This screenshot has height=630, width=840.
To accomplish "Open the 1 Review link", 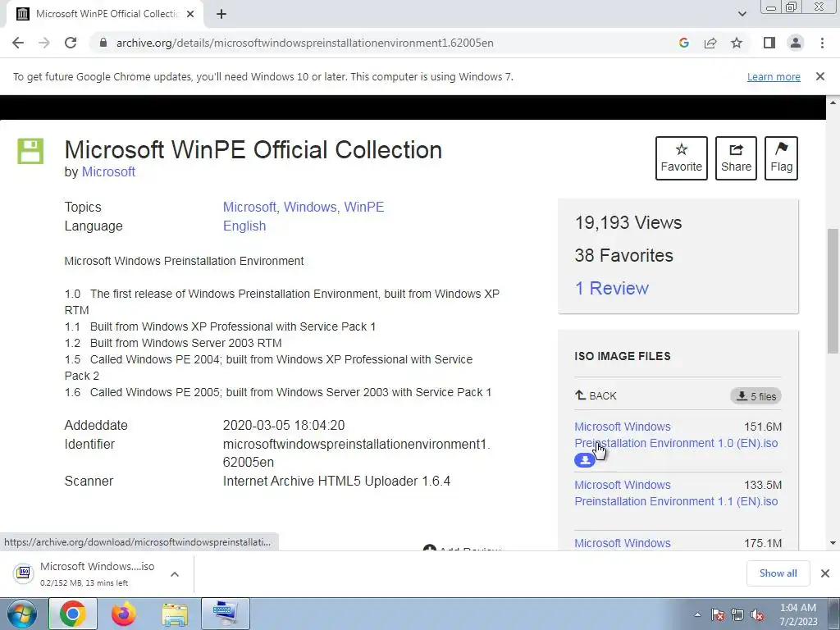I will 611,288.
